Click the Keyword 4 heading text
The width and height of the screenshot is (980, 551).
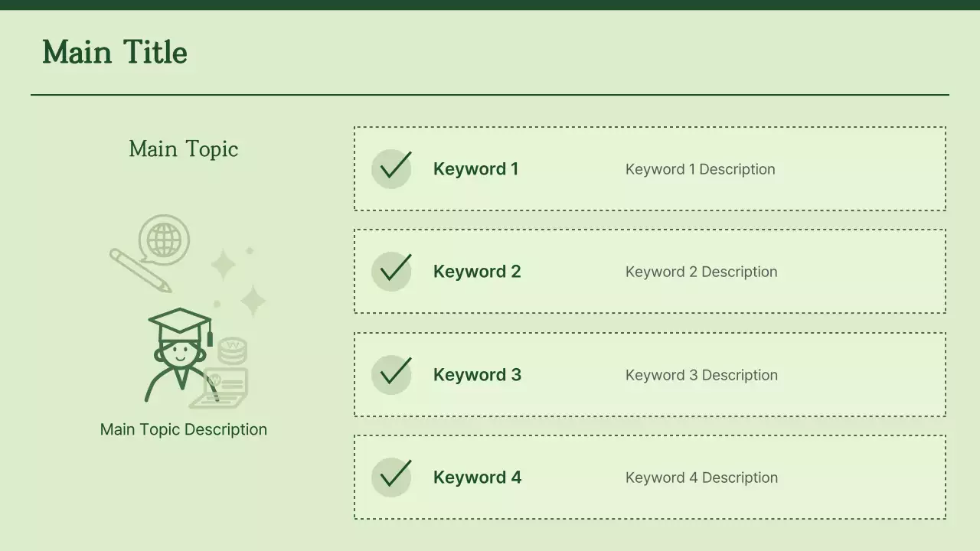tap(477, 478)
